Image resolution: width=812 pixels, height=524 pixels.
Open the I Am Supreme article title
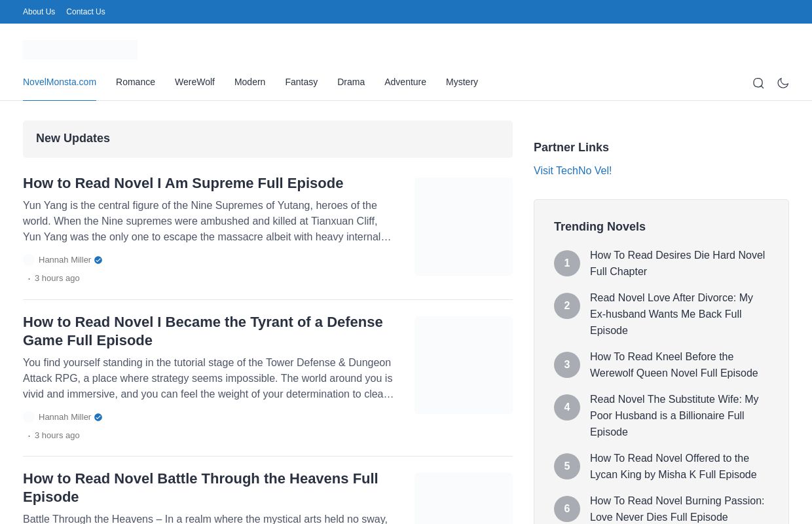point(183,183)
